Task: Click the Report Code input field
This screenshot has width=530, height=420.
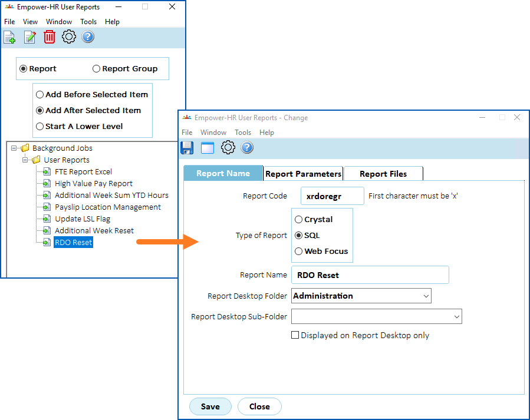Action: click(333, 196)
